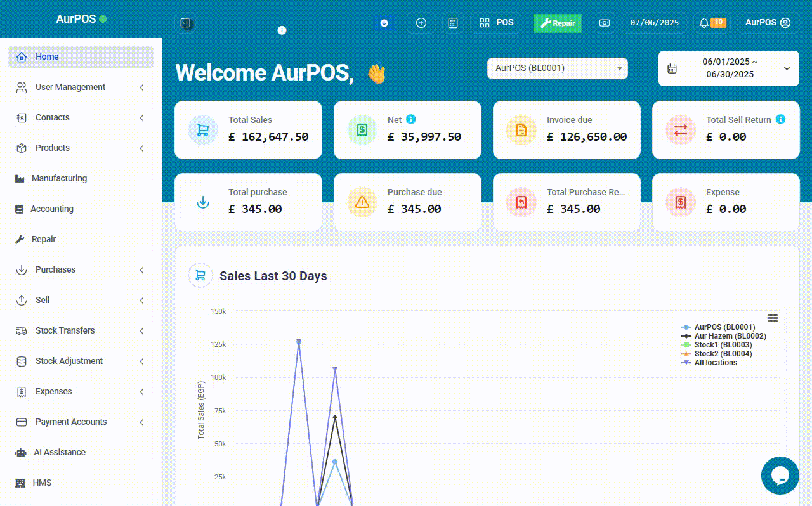Image resolution: width=812 pixels, height=506 pixels.
Task: Open the date range picker 06/01/2025 ~ 06/30/2025
Action: coord(729,68)
